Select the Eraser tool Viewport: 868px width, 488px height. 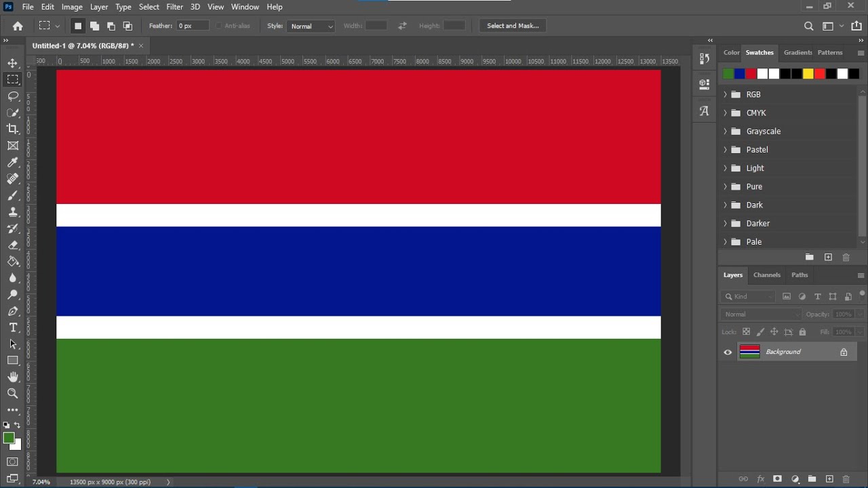13,245
